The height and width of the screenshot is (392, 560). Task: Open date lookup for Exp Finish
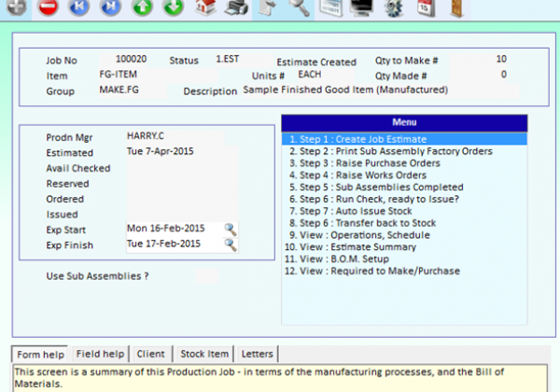pos(231,245)
